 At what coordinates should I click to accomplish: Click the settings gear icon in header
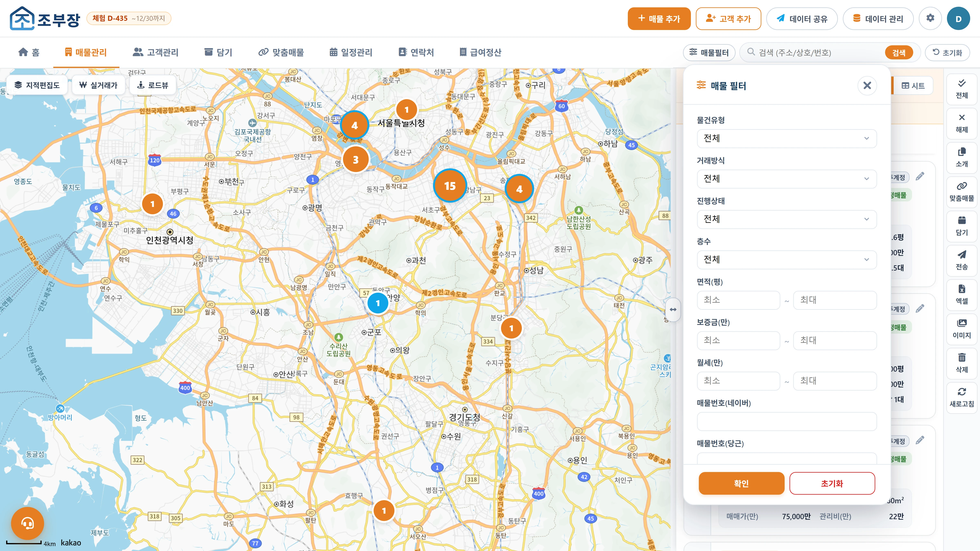pyautogui.click(x=930, y=18)
